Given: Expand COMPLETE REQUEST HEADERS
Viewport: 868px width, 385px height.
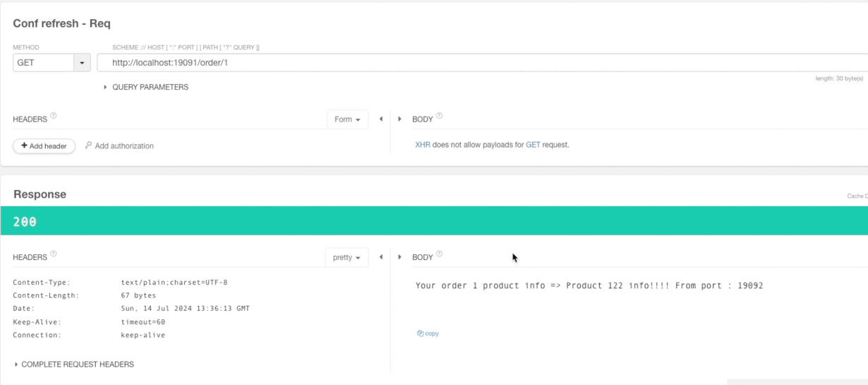Looking at the screenshot, I should (x=73, y=365).
